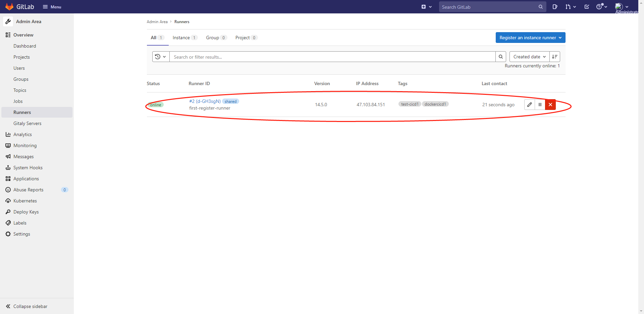Click the Settings gear icon
This screenshot has width=644, height=314.
[8, 234]
